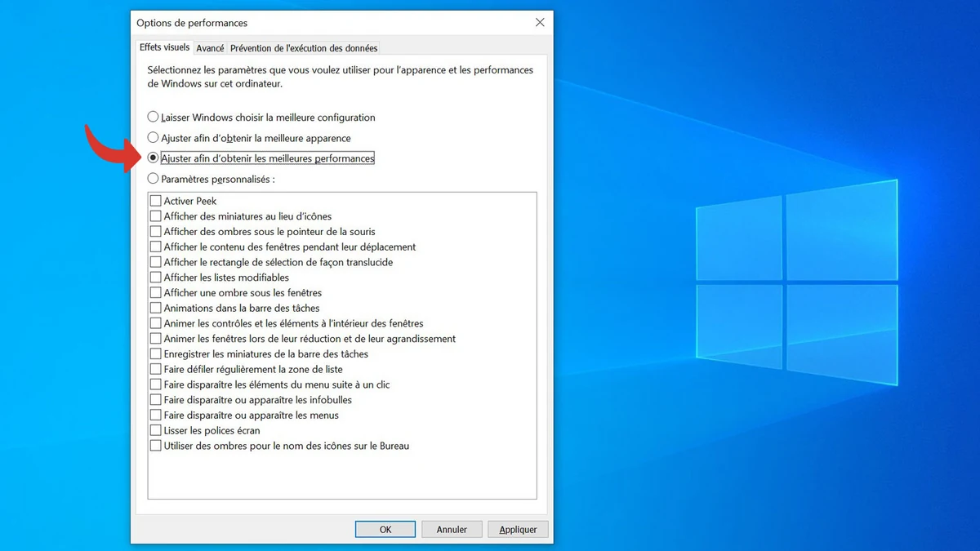Stay on the Effets visuels tab
The image size is (980, 551).
[163, 47]
